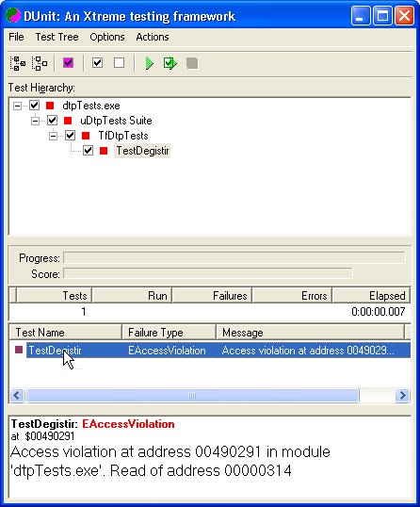Run the currently selected test icon
420x507 pixels.
tap(170, 63)
